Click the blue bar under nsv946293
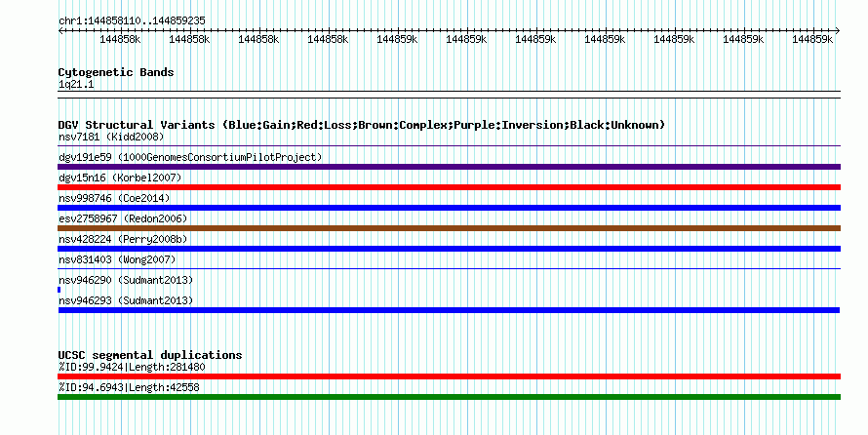 [x=449, y=310]
